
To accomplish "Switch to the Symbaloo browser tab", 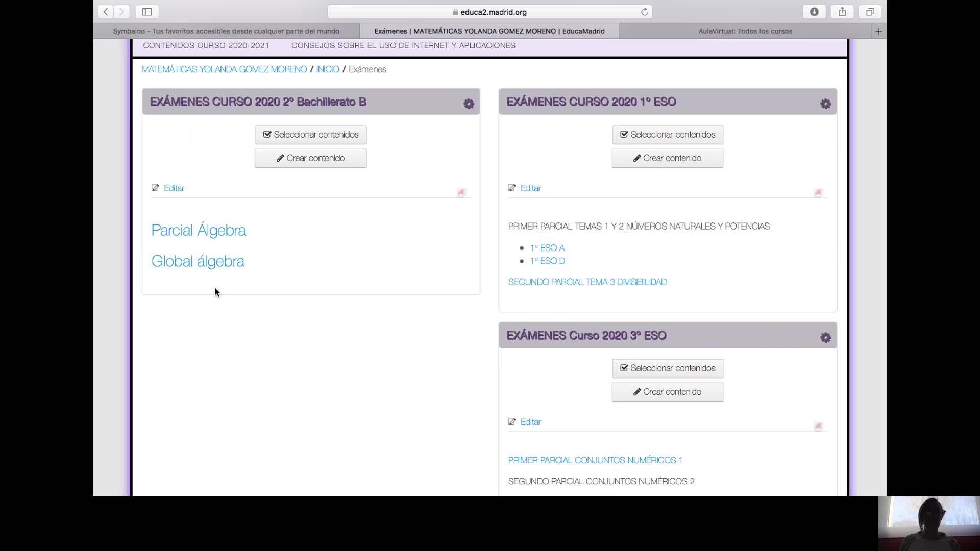I will (x=226, y=31).
